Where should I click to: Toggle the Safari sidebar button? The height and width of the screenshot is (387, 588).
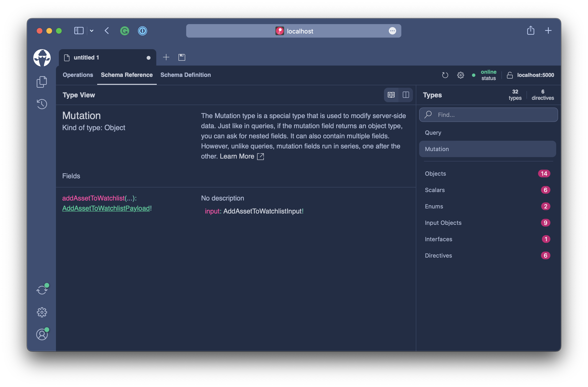(79, 31)
